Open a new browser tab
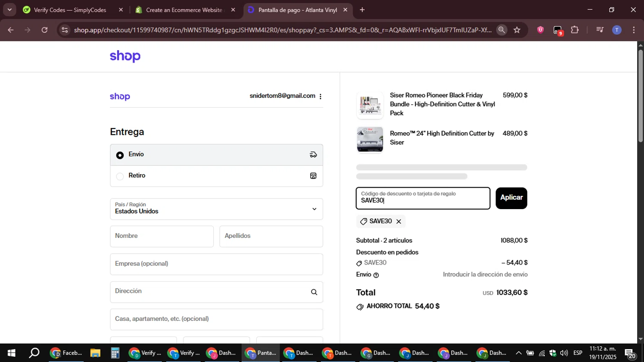 coord(362,10)
